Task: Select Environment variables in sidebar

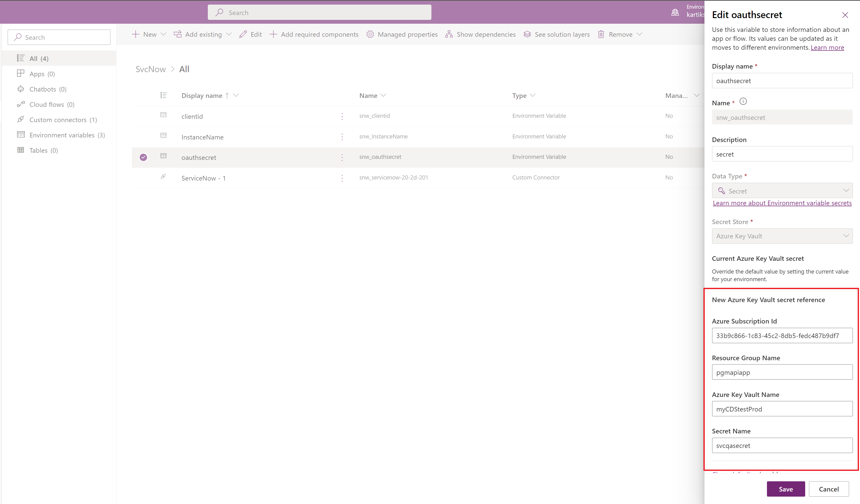Action: coord(62,135)
